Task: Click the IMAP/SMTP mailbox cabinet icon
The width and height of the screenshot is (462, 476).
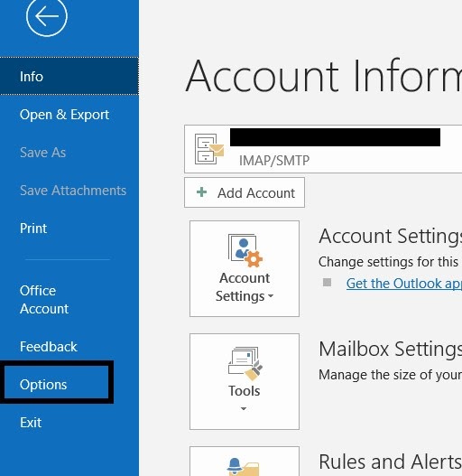Action: [209, 149]
